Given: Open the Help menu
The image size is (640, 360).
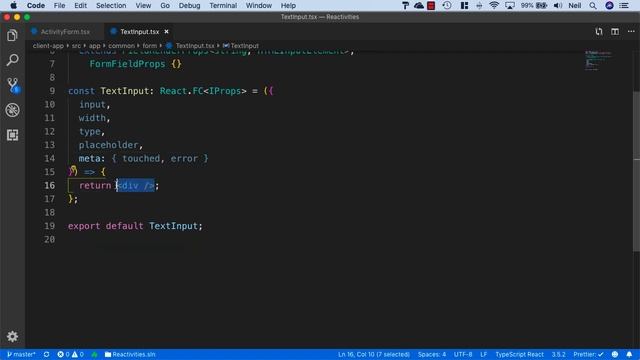Looking at the screenshot, I should click(x=288, y=5).
